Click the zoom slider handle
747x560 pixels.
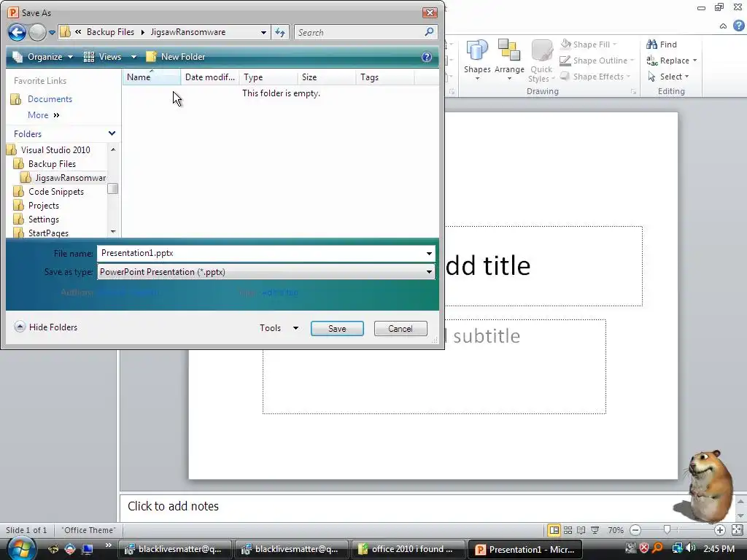click(x=667, y=529)
